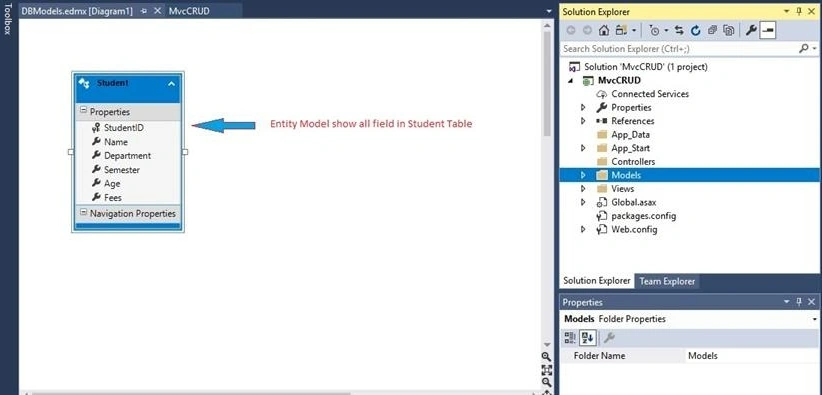Switch to Team Explorer tab
This screenshot has height=395, width=822.
[x=667, y=281]
